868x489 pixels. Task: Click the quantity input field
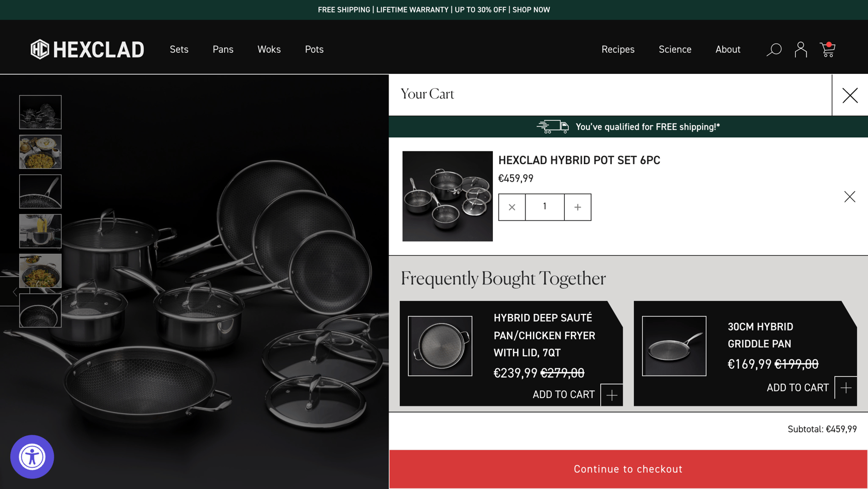pyautogui.click(x=545, y=207)
